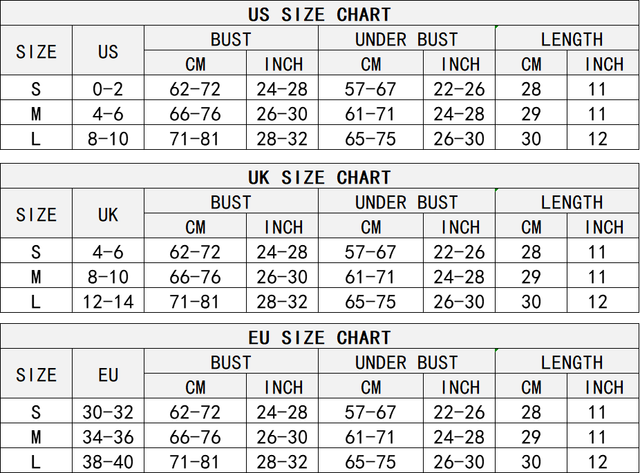Click the BUST header in US chart

[231, 39]
